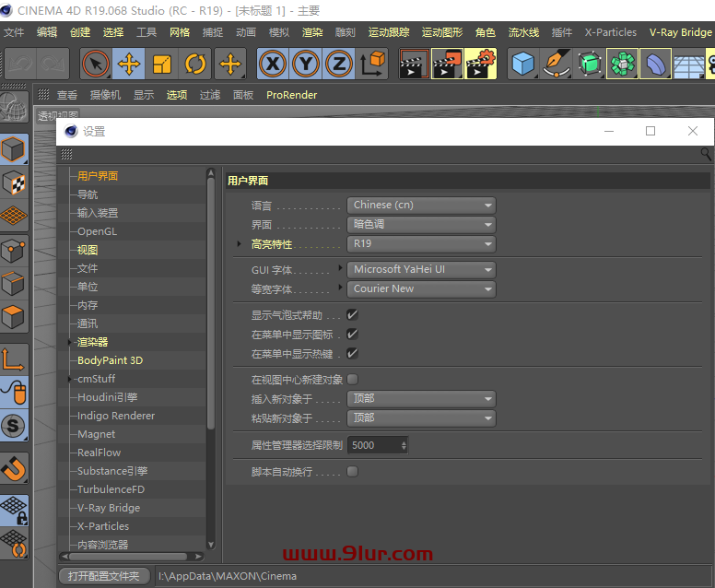Screen dimensions: 715x588
Task: Select 导航 in settings tree
Action: (x=88, y=194)
